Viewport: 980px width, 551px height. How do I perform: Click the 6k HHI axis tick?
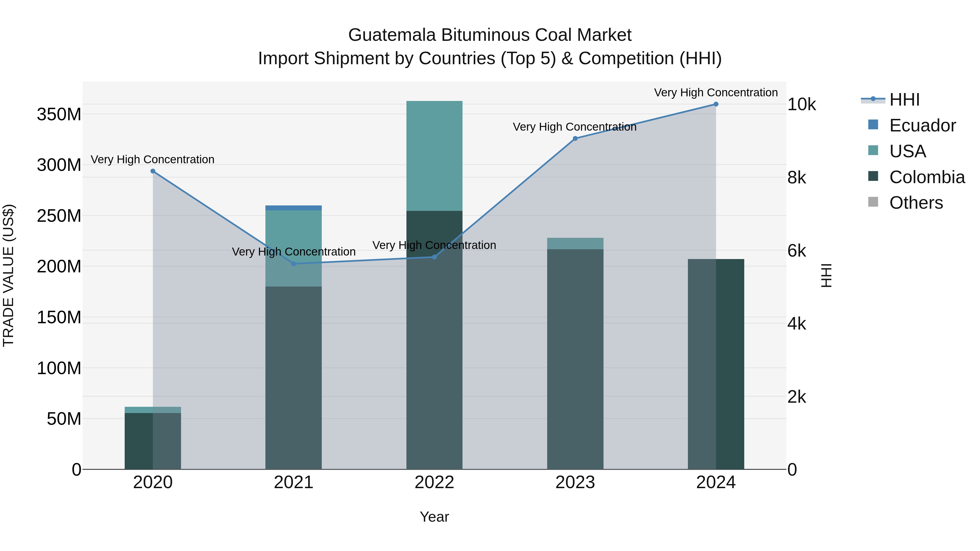click(x=797, y=251)
